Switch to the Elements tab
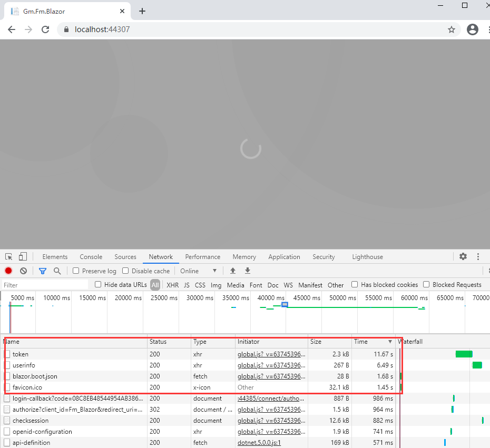This screenshot has height=448, width=490. [x=55, y=256]
